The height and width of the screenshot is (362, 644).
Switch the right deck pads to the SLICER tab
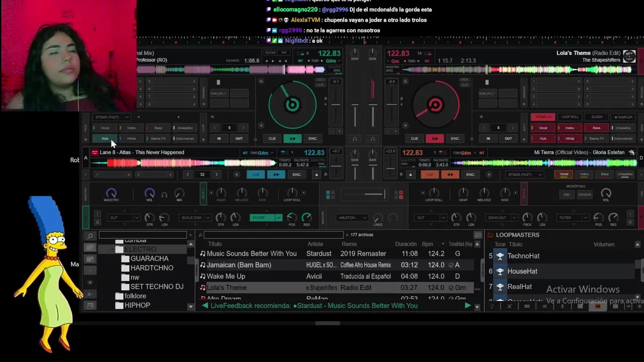tap(596, 117)
